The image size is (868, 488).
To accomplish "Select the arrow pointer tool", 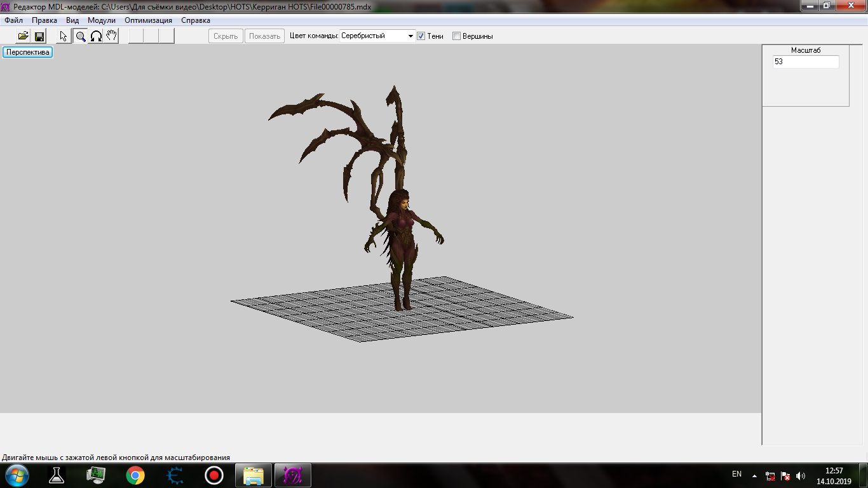I will [x=64, y=36].
